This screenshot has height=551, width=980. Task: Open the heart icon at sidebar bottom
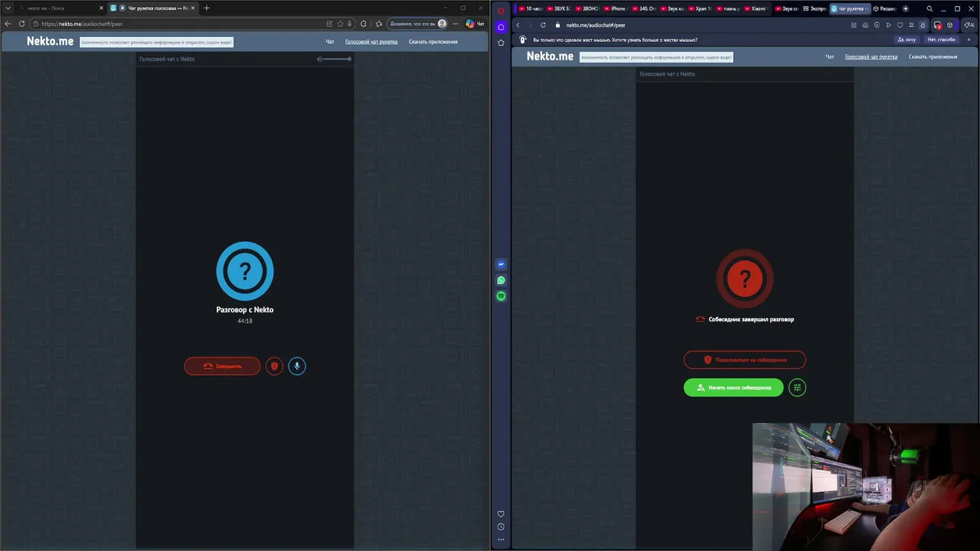click(x=501, y=514)
